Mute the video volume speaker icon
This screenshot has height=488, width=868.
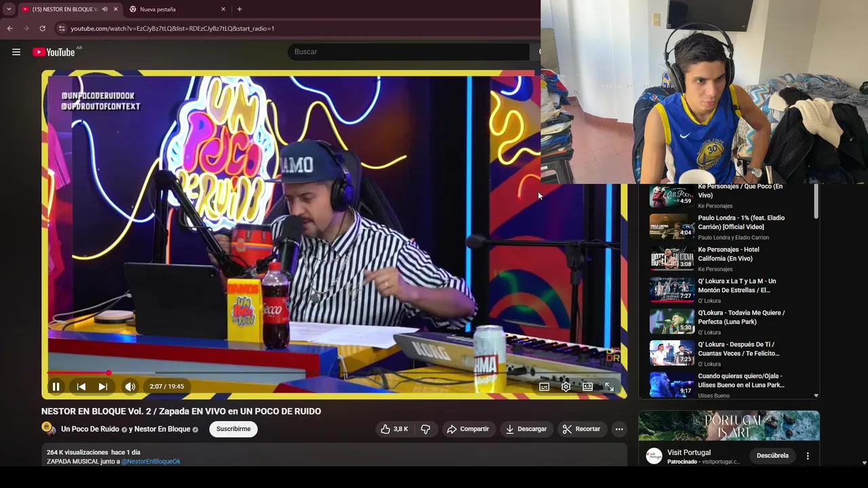[x=130, y=386]
